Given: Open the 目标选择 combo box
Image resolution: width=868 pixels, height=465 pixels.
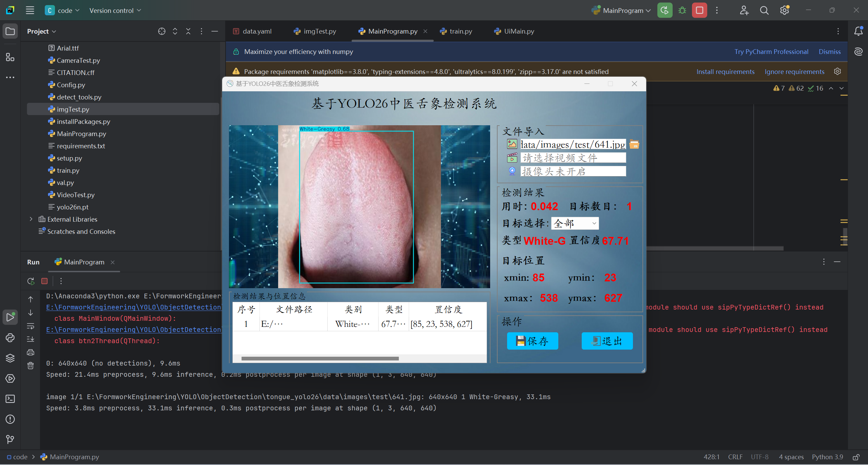Looking at the screenshot, I should (575, 223).
